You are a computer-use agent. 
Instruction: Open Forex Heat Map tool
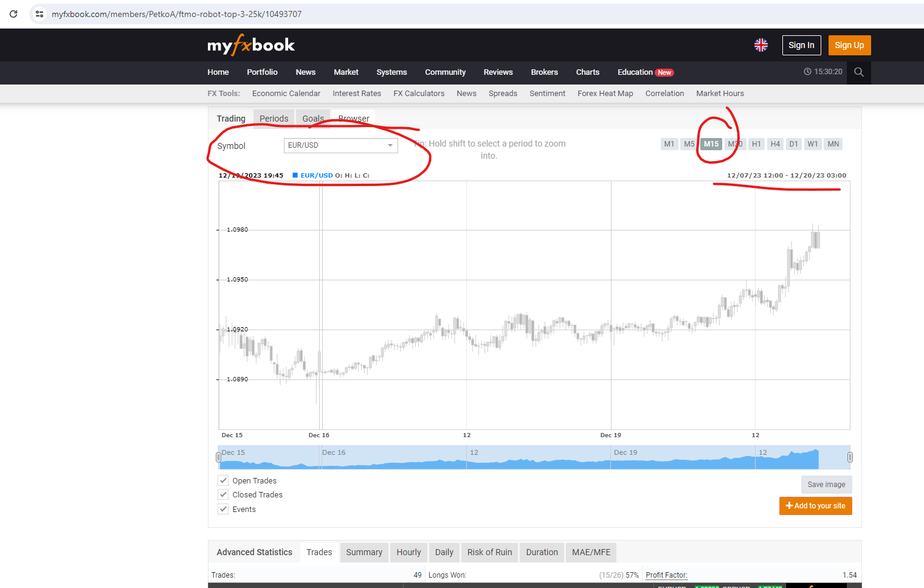pyautogui.click(x=605, y=93)
